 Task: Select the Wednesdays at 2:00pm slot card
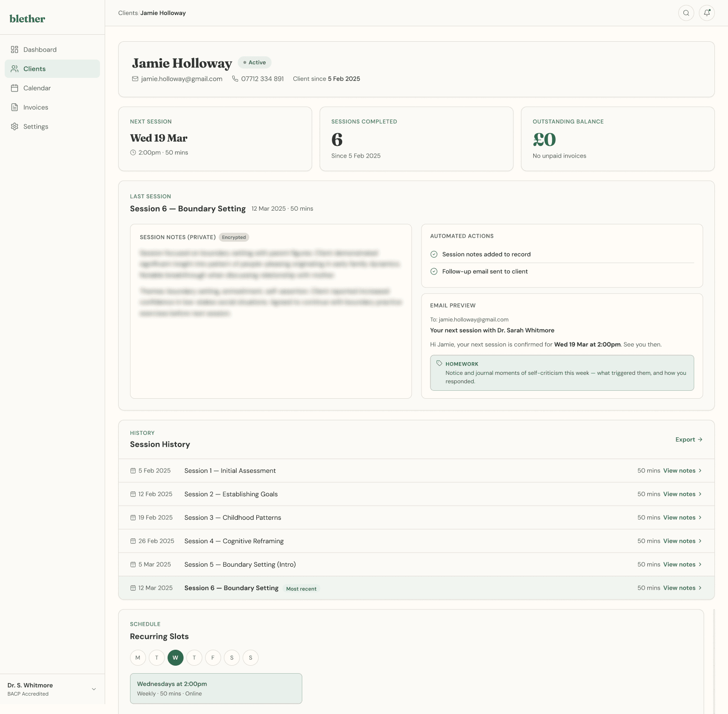pos(216,688)
